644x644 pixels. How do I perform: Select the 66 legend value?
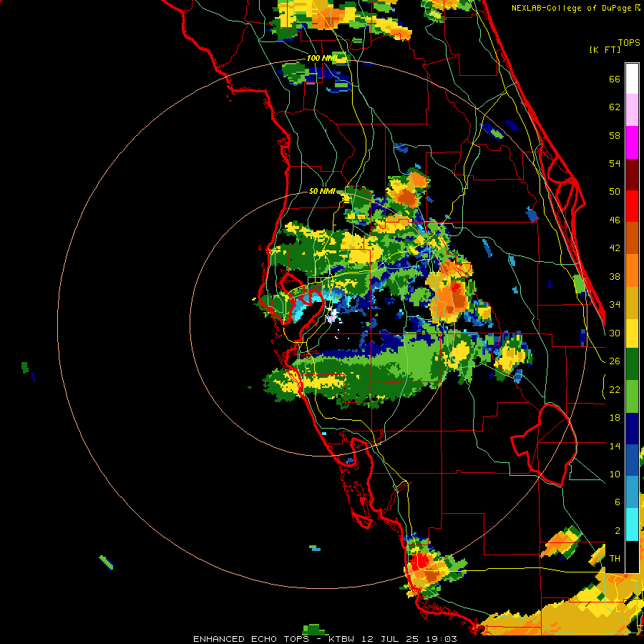point(615,79)
